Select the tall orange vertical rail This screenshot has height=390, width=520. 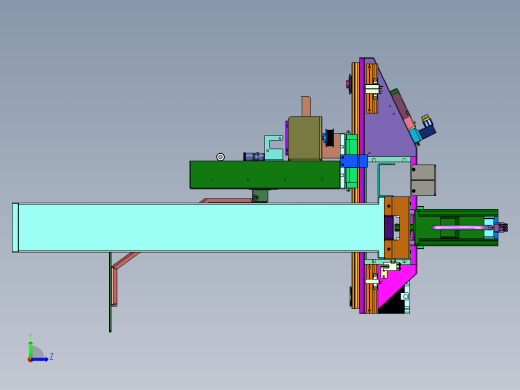click(355, 185)
